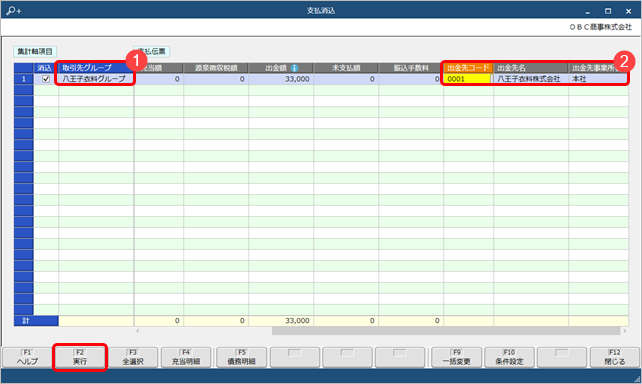This screenshot has width=642, height=384.
Task: Click the 振込手数料 cell showing 0 in row 1
Action: (x=411, y=79)
